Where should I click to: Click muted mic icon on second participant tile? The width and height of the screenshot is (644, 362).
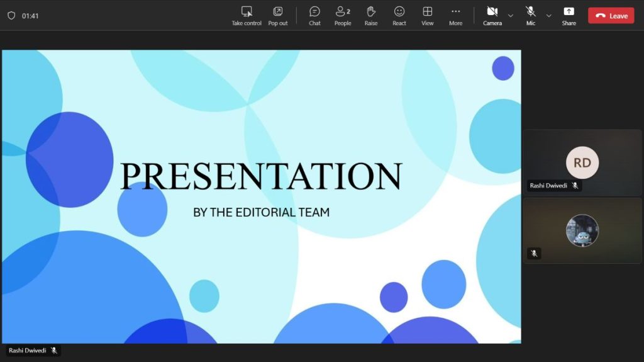pos(534,253)
